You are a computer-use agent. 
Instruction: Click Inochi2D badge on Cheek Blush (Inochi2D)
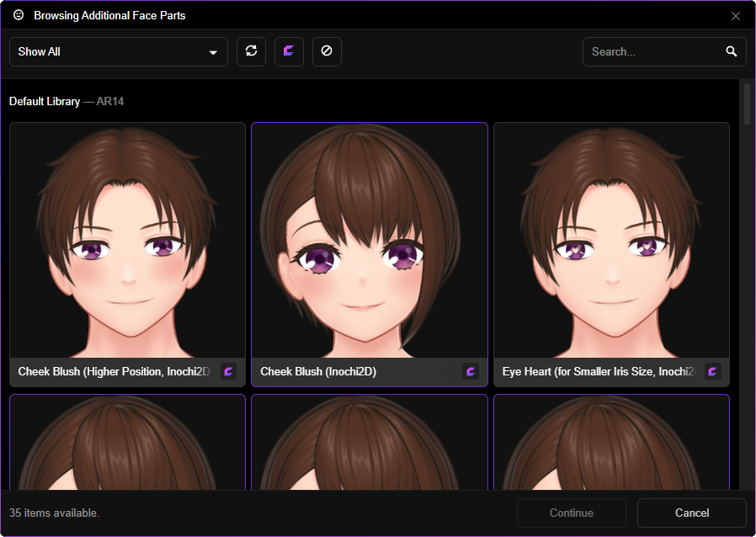471,371
